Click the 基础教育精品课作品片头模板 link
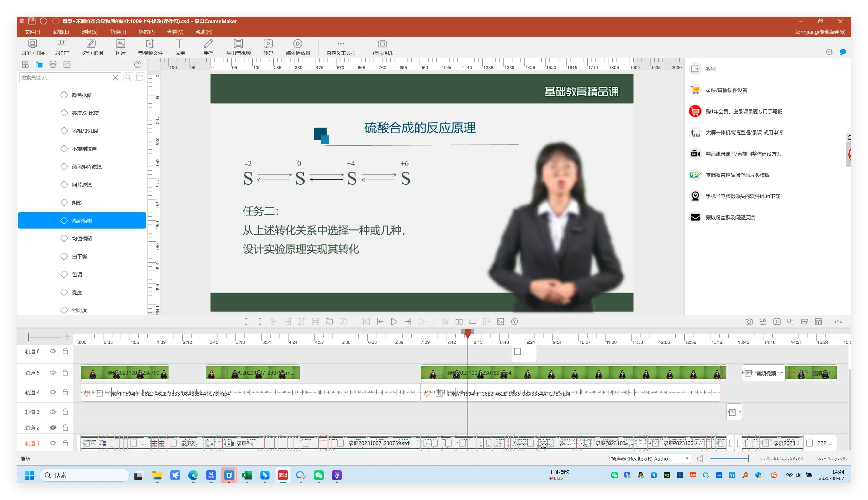 [x=737, y=175]
